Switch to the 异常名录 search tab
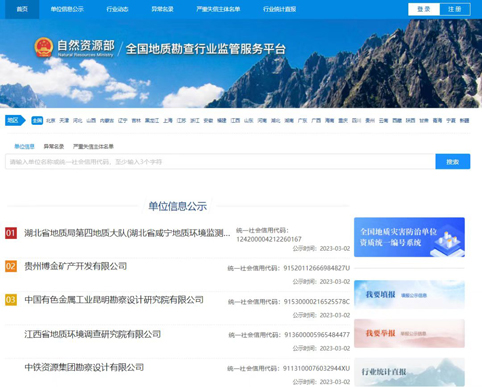 [54, 146]
